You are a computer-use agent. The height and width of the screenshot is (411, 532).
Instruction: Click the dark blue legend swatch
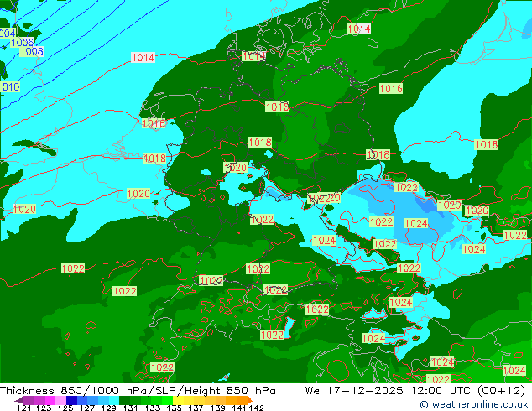[x=71, y=400]
